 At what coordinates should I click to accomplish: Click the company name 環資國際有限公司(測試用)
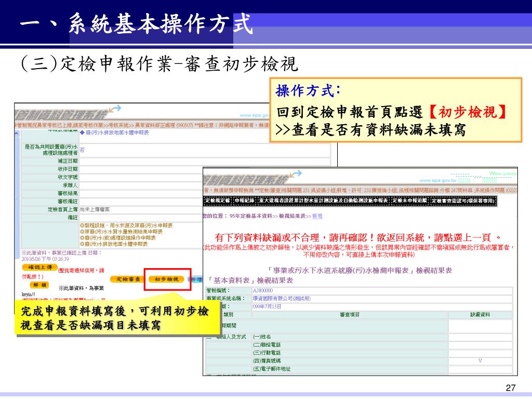tap(282, 299)
